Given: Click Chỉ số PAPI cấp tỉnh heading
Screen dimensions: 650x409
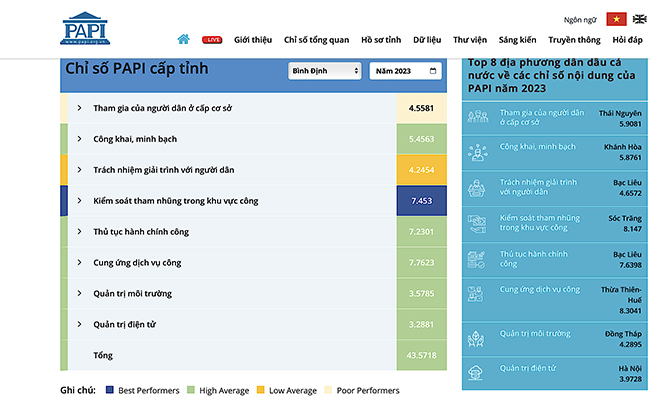Looking at the screenshot, I should (x=137, y=68).
